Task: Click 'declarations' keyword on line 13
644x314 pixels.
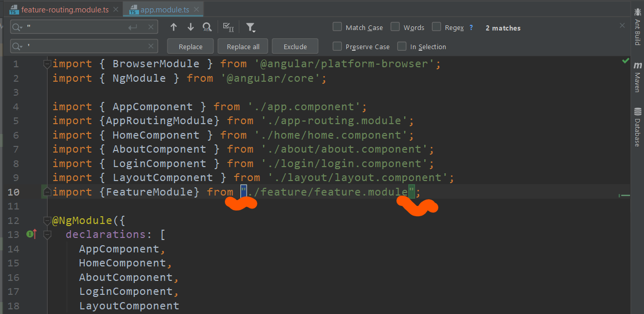Action: tap(105, 234)
